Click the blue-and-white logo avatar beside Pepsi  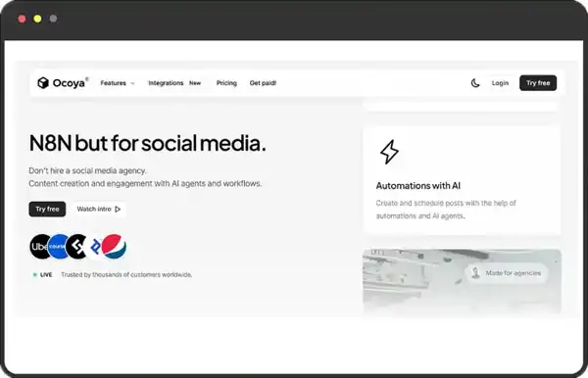click(95, 247)
